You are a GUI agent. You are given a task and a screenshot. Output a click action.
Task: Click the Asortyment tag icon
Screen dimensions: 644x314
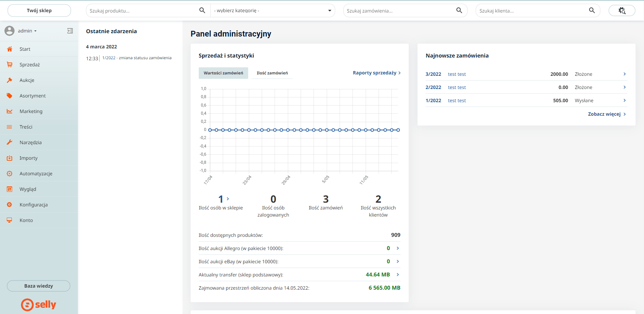pyautogui.click(x=9, y=96)
